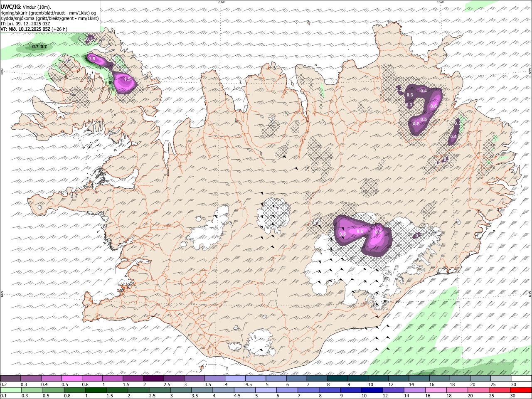Click the 12 swatch in the teal snow legend

coord(399,379)
